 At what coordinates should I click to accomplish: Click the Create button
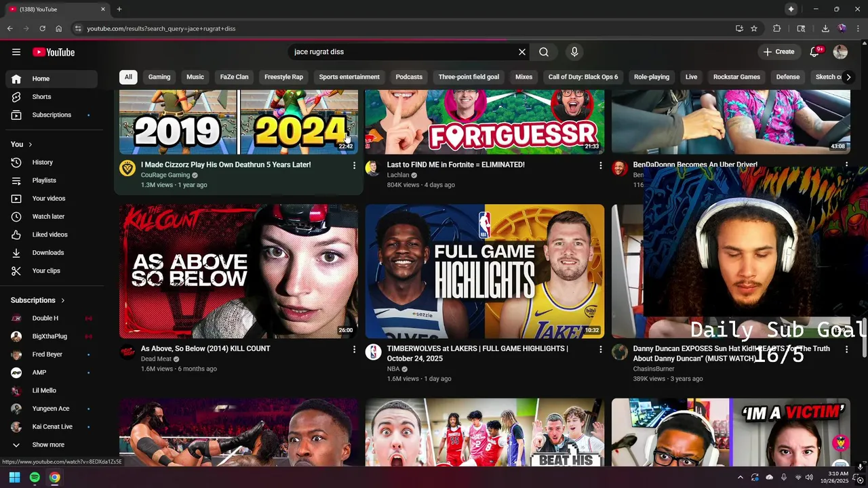tap(778, 52)
